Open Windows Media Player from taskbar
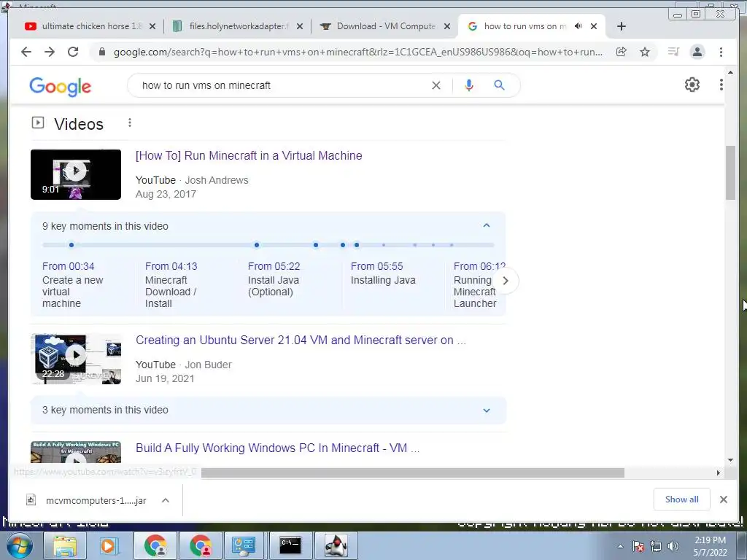This screenshot has width=747, height=560. pos(108,545)
